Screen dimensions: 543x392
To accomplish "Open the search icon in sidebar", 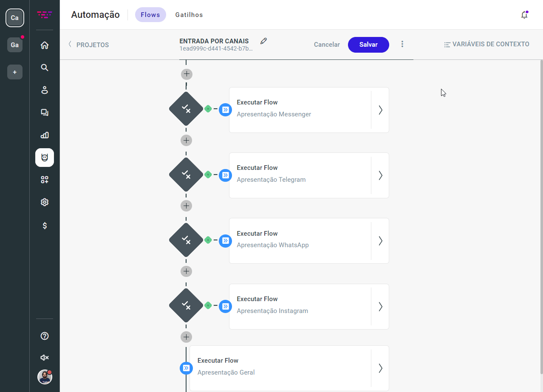I will [45, 68].
